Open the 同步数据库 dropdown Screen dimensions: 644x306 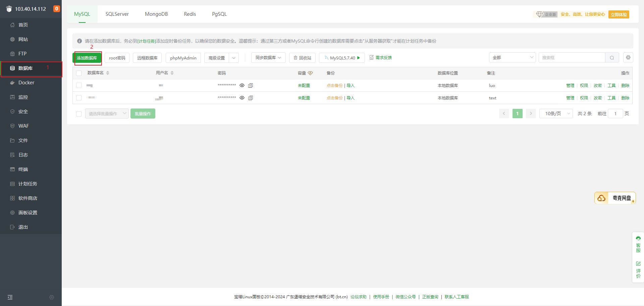[x=268, y=58]
